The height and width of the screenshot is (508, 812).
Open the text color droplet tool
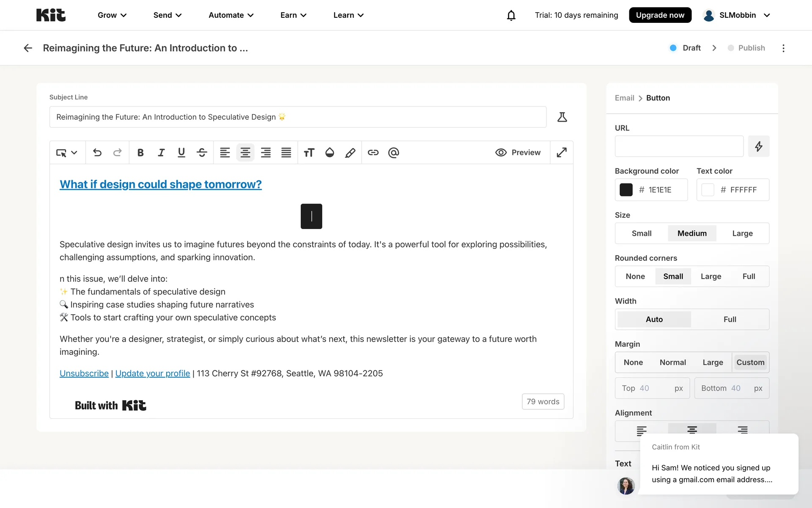pyautogui.click(x=329, y=152)
